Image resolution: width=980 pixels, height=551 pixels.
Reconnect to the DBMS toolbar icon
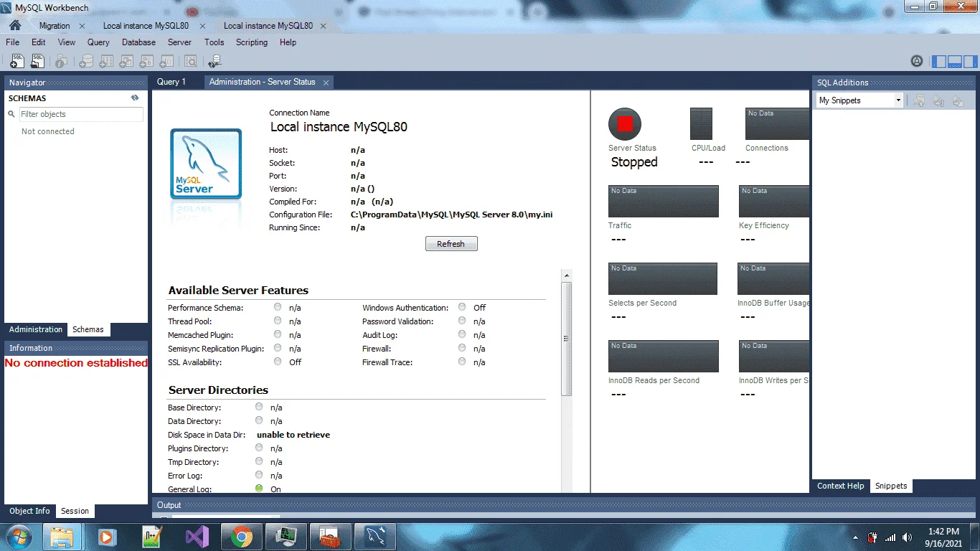point(215,62)
